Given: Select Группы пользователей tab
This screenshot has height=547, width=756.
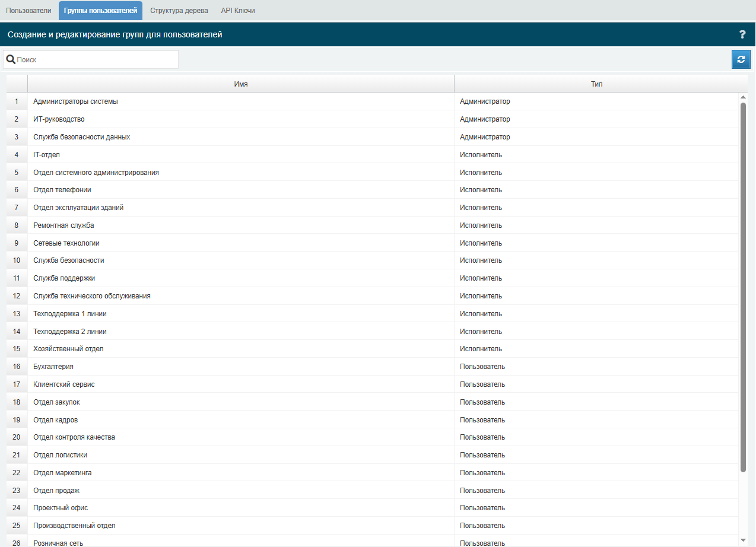Looking at the screenshot, I should pyautogui.click(x=100, y=11).
